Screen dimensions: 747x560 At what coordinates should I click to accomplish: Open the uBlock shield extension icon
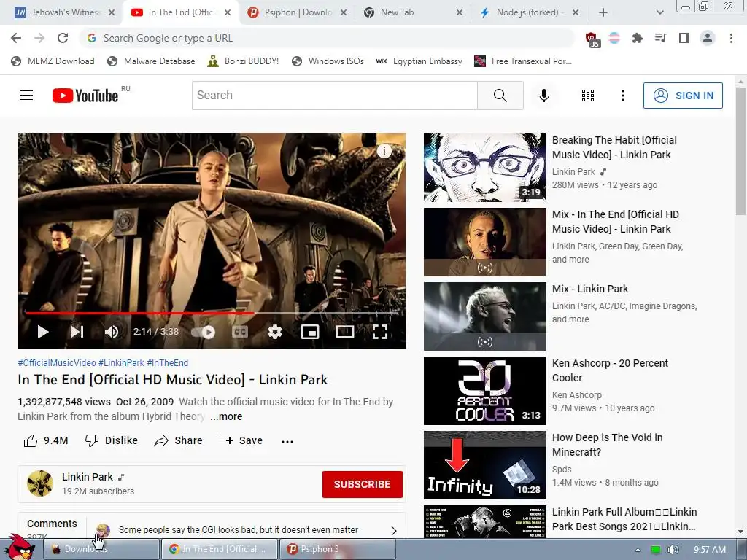tap(592, 39)
